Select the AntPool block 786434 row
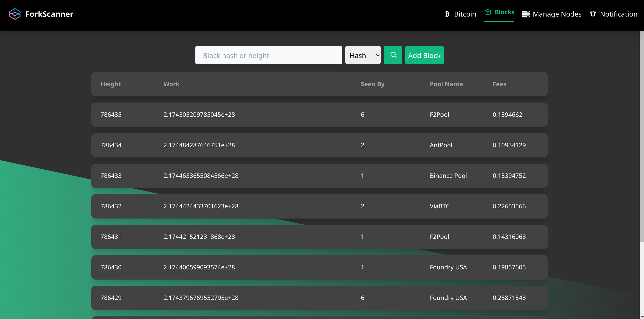 pos(319,145)
